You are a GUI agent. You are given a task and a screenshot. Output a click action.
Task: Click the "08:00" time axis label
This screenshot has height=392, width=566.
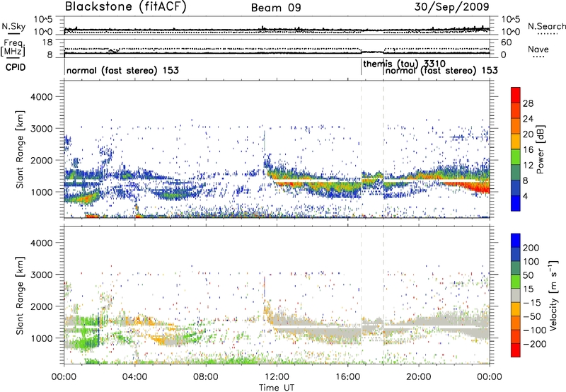point(205,377)
